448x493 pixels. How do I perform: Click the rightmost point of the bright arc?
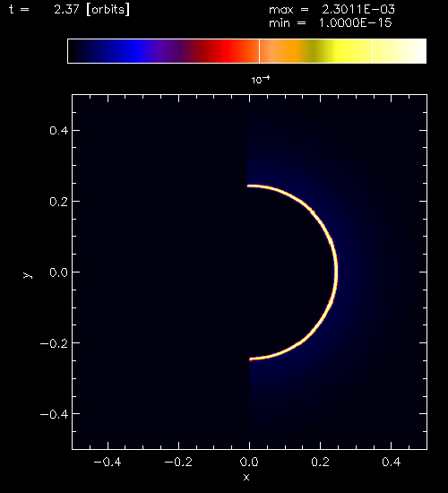(336, 272)
